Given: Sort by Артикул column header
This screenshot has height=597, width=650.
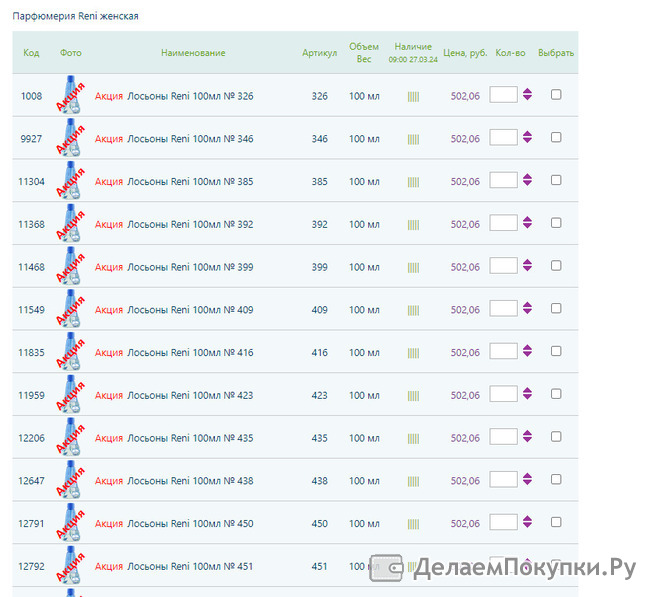Looking at the screenshot, I should (x=320, y=53).
